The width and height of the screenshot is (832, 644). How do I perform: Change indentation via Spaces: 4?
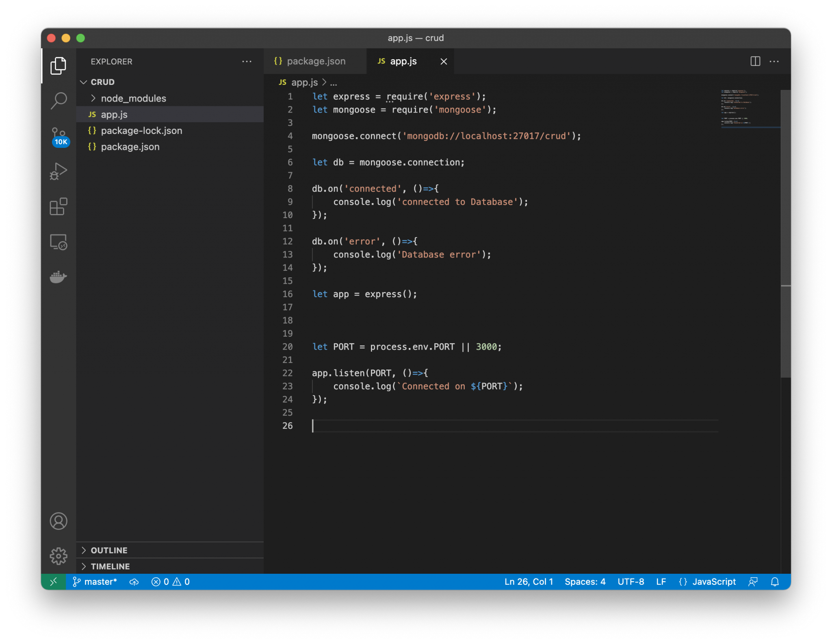(x=585, y=581)
